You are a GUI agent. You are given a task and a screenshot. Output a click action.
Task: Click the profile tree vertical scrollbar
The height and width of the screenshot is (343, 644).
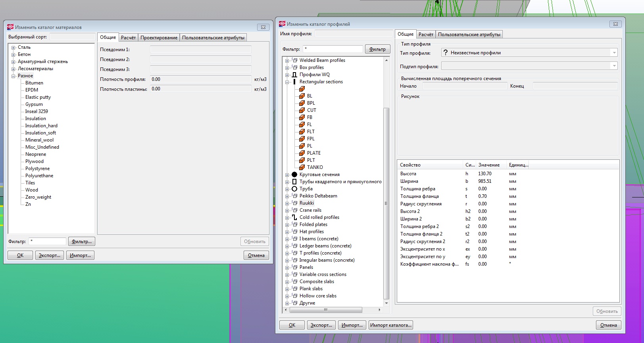[386, 202]
